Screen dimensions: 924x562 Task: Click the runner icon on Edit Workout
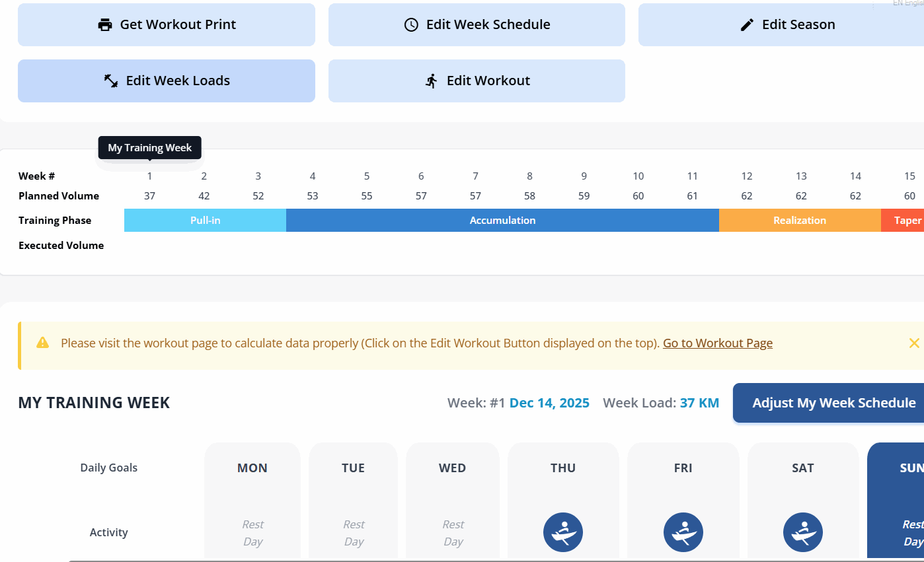tap(432, 81)
